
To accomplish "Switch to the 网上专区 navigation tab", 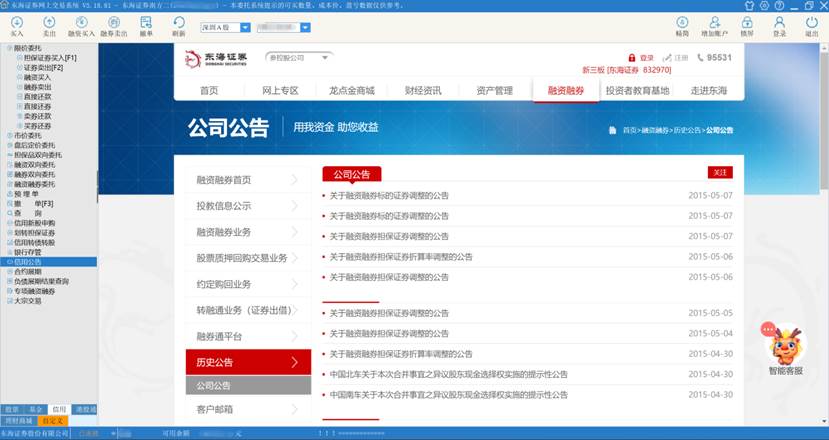I will pyautogui.click(x=280, y=90).
